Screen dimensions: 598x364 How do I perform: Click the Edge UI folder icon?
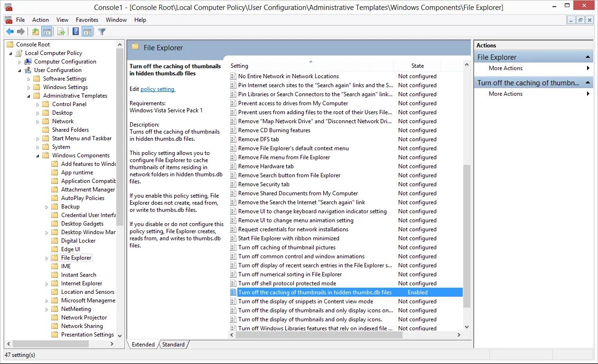click(55, 249)
